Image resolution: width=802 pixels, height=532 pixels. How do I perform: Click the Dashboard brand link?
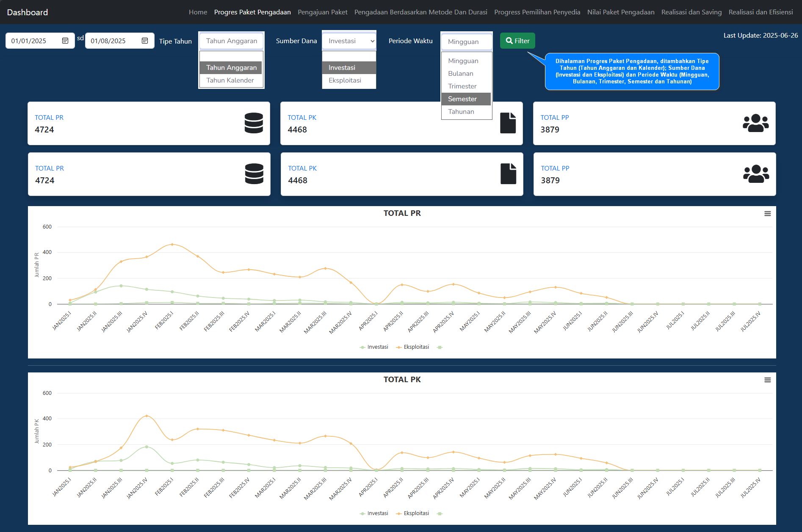(x=28, y=12)
